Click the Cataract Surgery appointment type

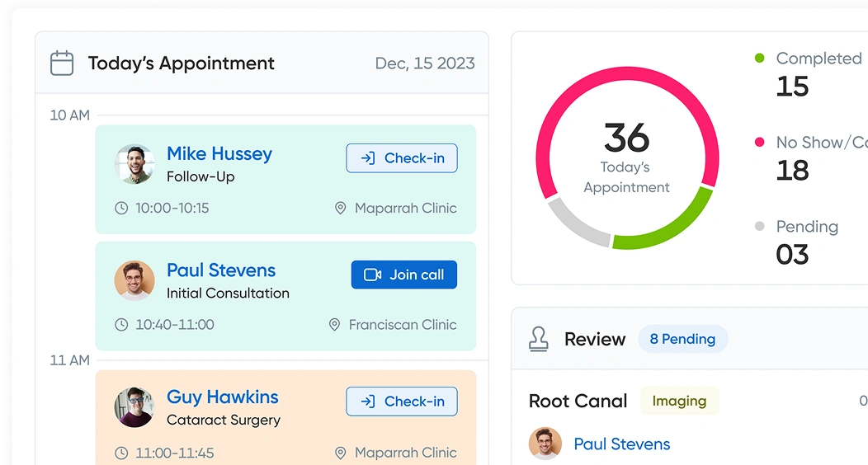point(224,420)
